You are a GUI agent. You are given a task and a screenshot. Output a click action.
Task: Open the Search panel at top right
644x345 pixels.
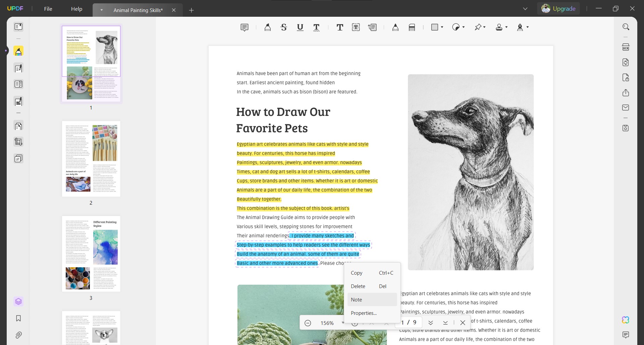click(626, 27)
